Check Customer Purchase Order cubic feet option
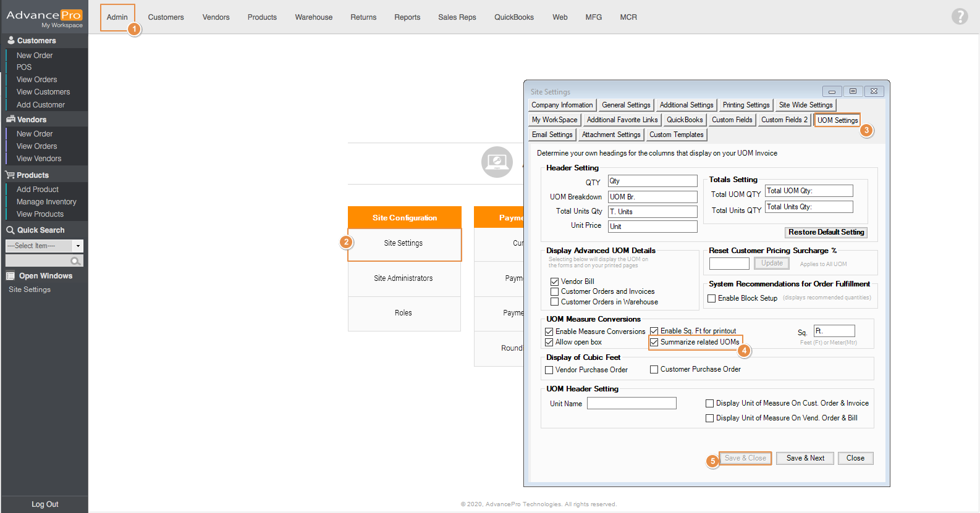This screenshot has width=980, height=513. (x=654, y=370)
